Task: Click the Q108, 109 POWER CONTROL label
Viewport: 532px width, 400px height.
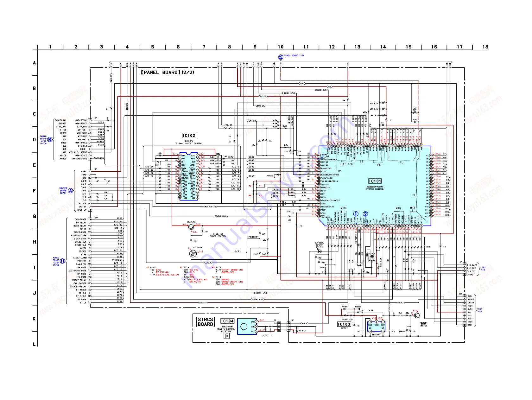Action: click(218, 235)
